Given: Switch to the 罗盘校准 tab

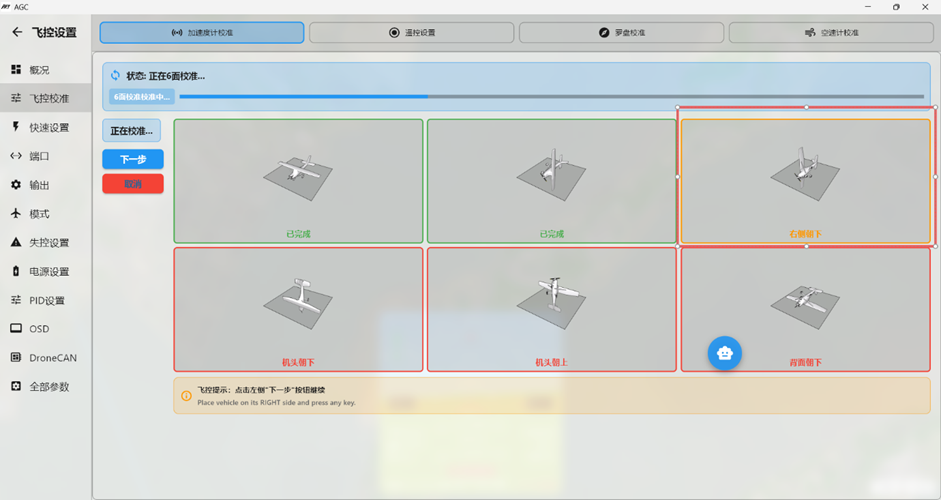Looking at the screenshot, I should tap(621, 33).
